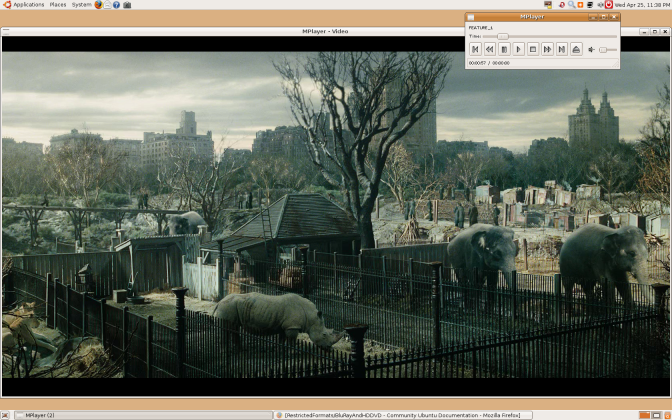This screenshot has height=420, width=672.
Task: Switch to first workspace in switcher
Action: coord(644,415)
